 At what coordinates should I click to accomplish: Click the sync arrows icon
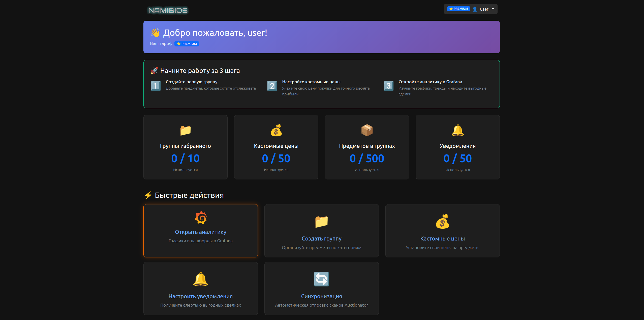(322, 279)
